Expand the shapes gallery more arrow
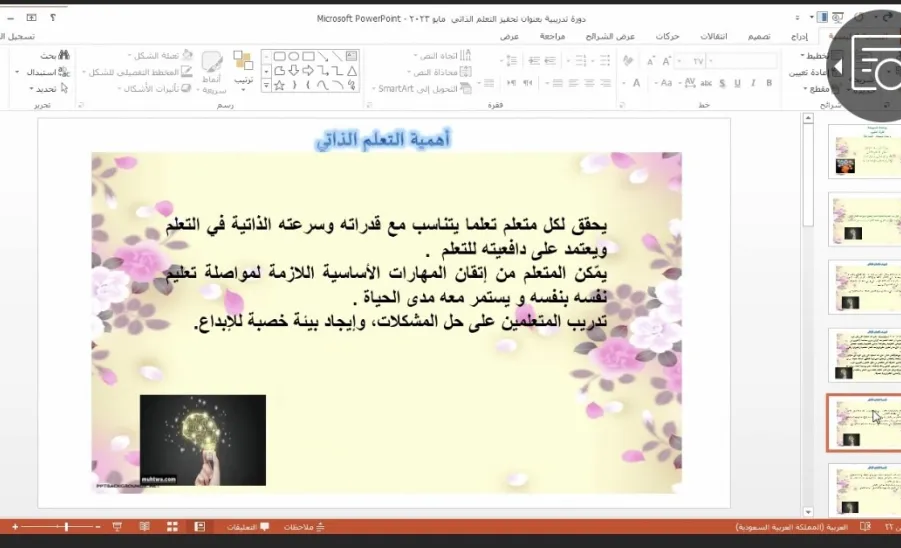Screen dimensions: 901x548 [x=266, y=86]
